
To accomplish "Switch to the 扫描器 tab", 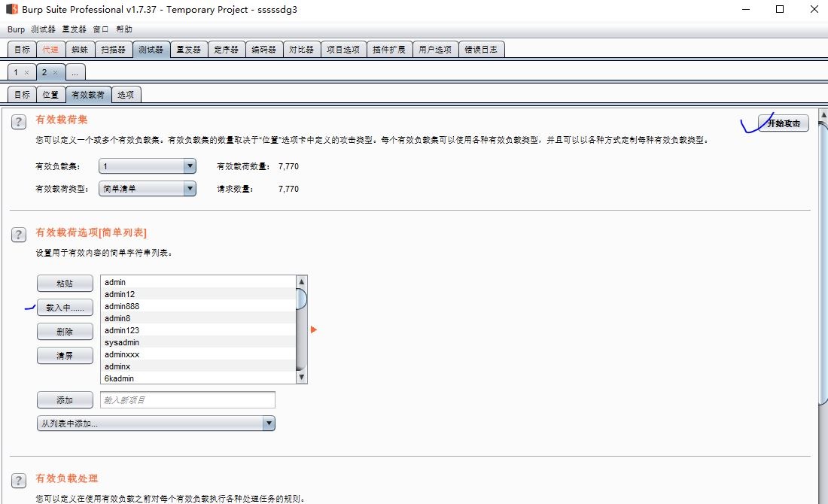I will click(114, 49).
